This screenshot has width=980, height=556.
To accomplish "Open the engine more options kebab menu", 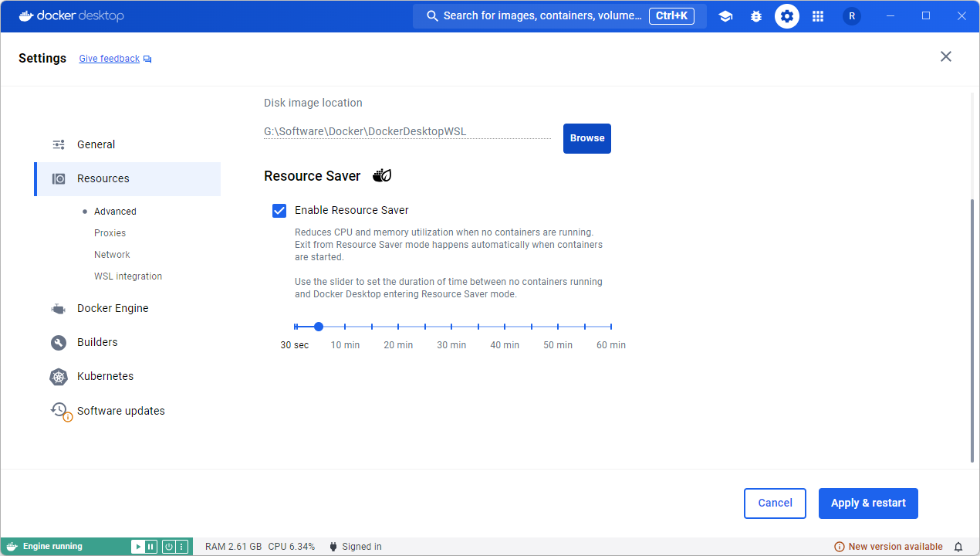I will (x=182, y=547).
